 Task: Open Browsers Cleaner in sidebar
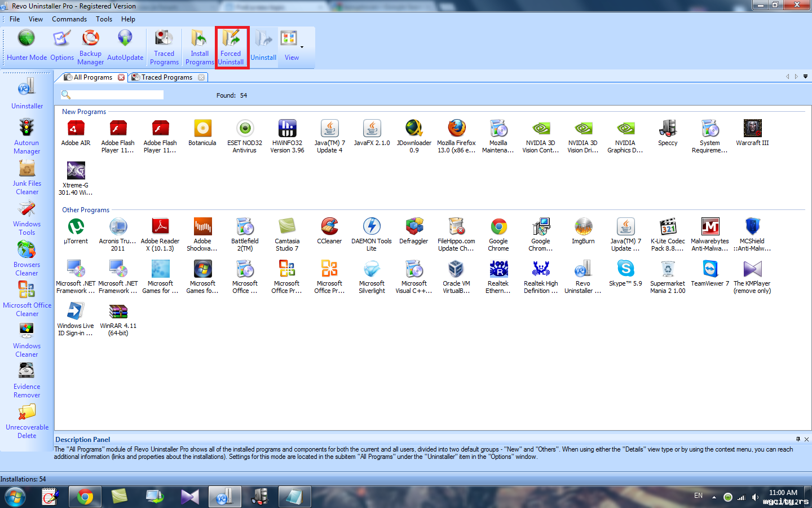pos(27,258)
